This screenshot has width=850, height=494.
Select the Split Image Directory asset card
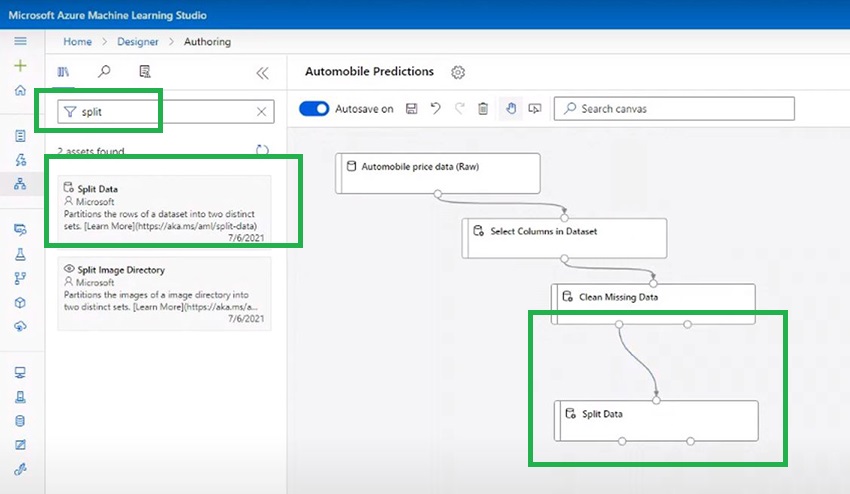(164, 293)
